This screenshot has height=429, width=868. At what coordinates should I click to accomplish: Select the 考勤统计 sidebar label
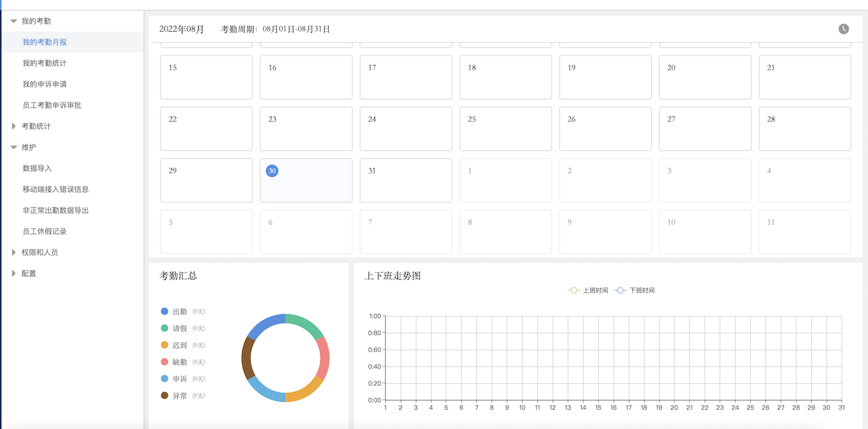click(x=36, y=126)
